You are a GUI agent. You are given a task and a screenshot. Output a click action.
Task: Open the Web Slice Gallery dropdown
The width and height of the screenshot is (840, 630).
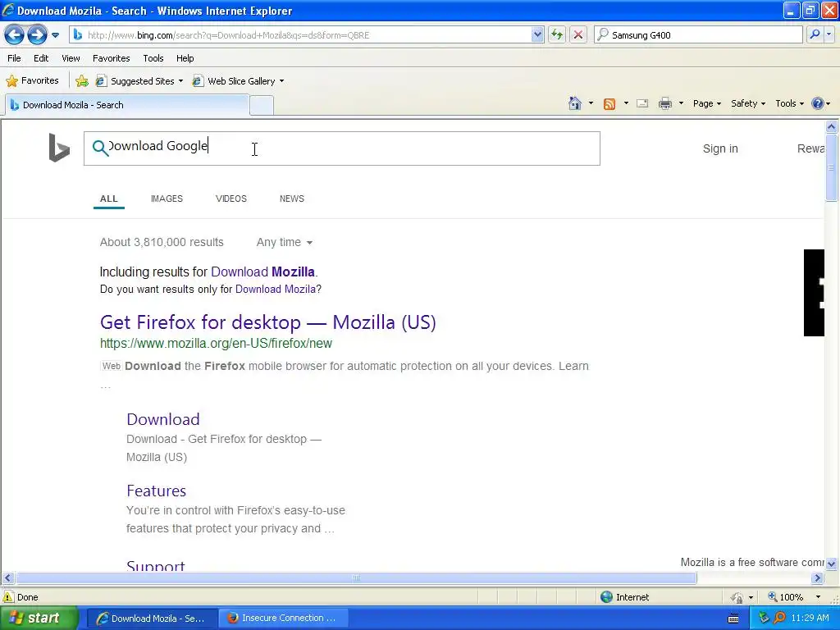coord(239,81)
